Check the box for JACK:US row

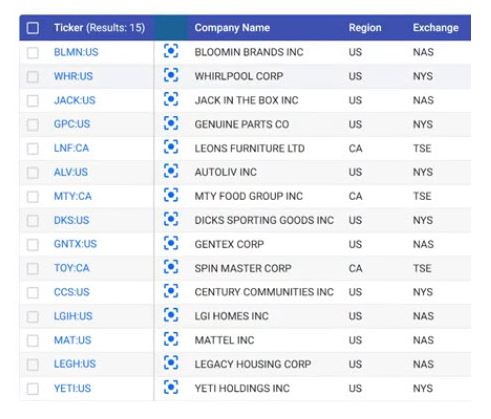[x=33, y=101]
